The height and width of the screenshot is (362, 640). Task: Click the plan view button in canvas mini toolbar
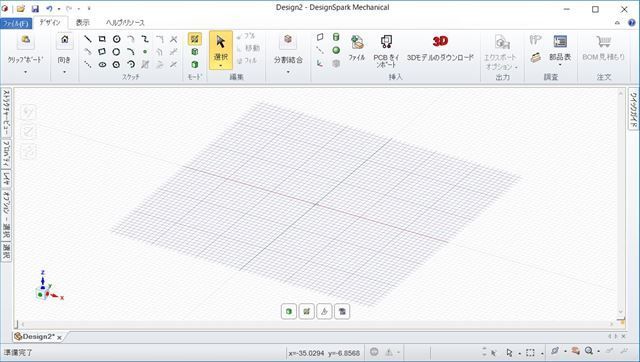[x=324, y=311]
